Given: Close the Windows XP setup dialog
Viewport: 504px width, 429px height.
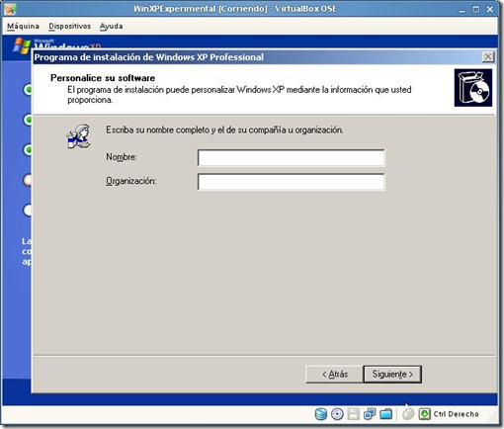Looking at the screenshot, I should pyautogui.click(x=488, y=57).
